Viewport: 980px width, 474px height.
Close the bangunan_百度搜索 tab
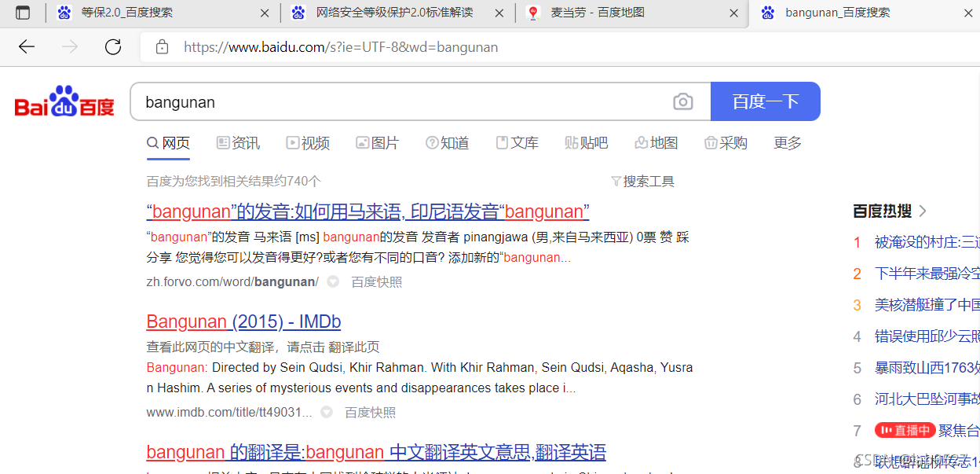point(968,13)
